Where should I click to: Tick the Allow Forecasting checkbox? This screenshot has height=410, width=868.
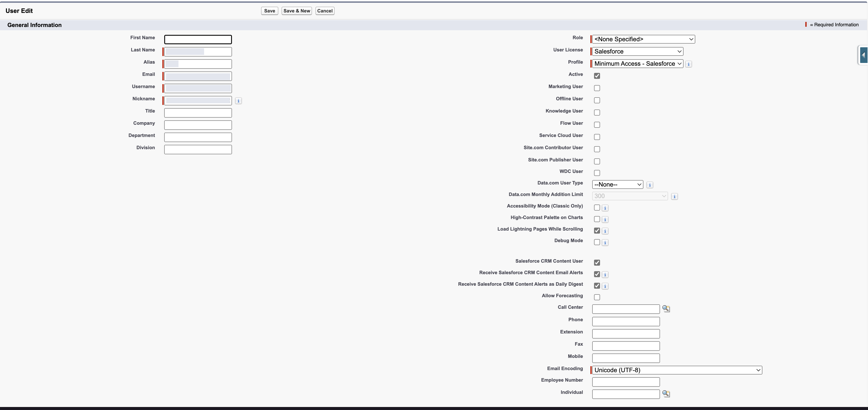(x=597, y=297)
